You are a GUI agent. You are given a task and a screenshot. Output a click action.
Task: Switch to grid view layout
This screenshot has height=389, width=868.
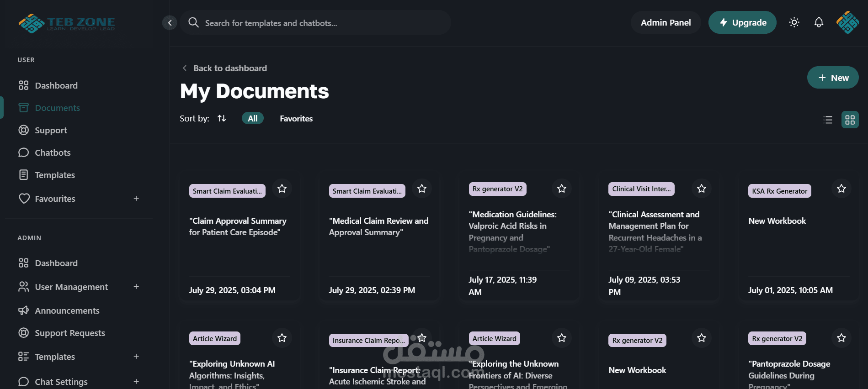click(850, 120)
